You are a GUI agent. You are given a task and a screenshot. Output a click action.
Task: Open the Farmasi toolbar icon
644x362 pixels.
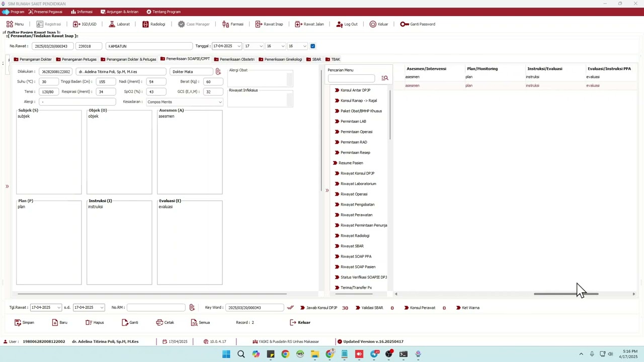(225, 24)
